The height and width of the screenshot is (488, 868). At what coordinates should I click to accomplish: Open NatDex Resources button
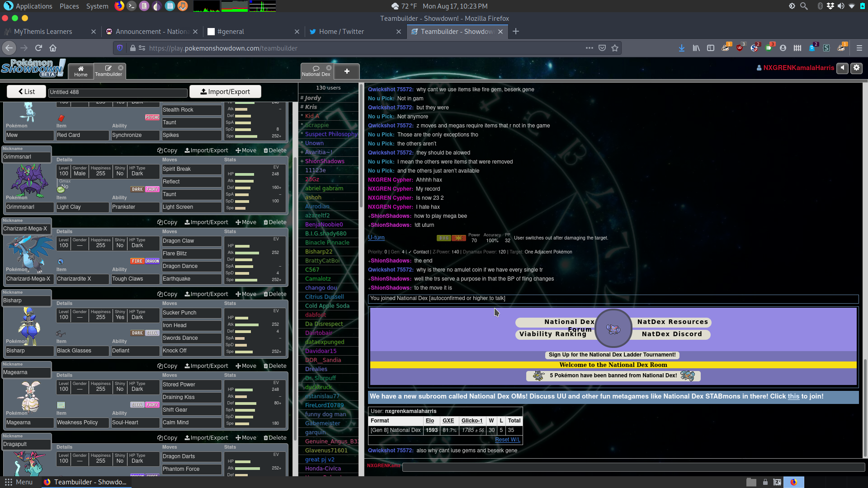673,322
